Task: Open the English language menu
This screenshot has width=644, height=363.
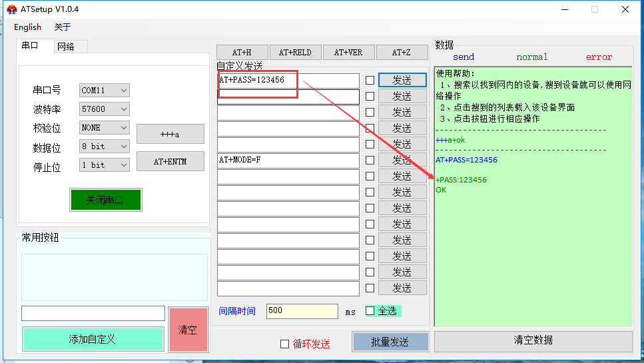Action: tap(27, 27)
